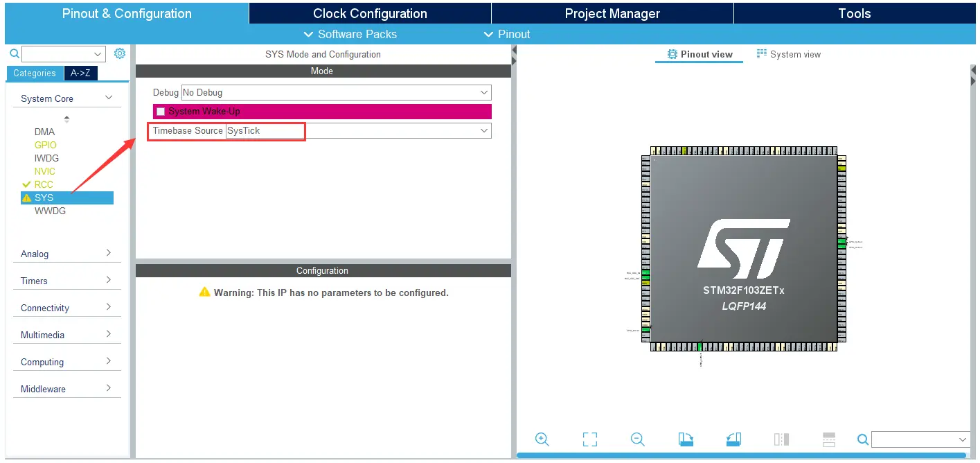Show the A->Z list tab
Screen dimensions: 980x463
click(80, 73)
